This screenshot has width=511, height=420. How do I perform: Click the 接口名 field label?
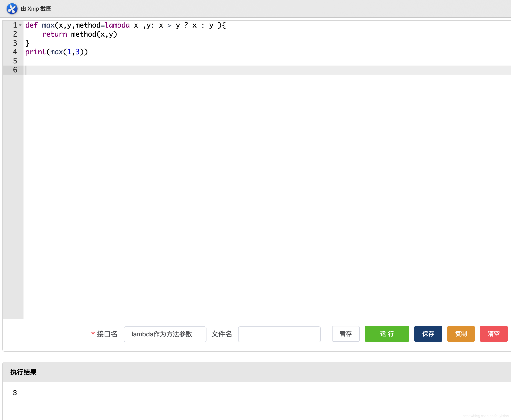click(x=107, y=334)
